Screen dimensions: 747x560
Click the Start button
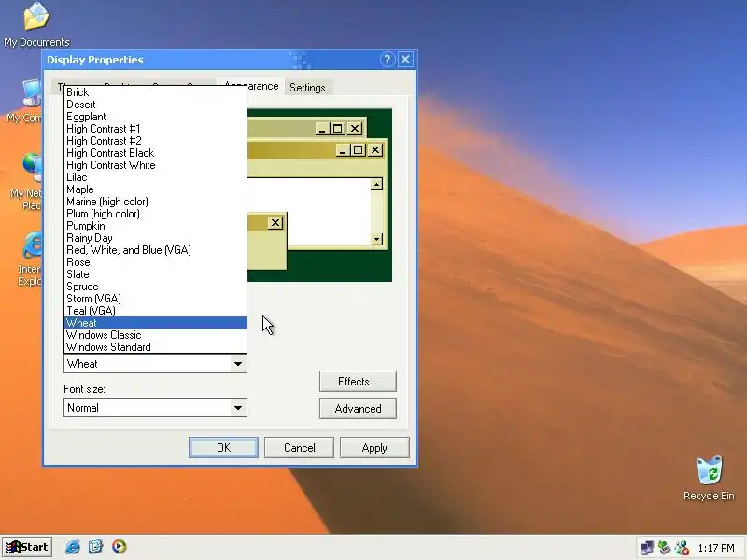click(27, 547)
